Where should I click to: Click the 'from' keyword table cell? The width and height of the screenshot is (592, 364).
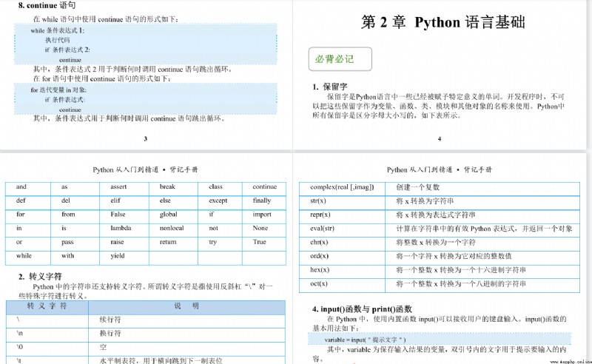75,217
